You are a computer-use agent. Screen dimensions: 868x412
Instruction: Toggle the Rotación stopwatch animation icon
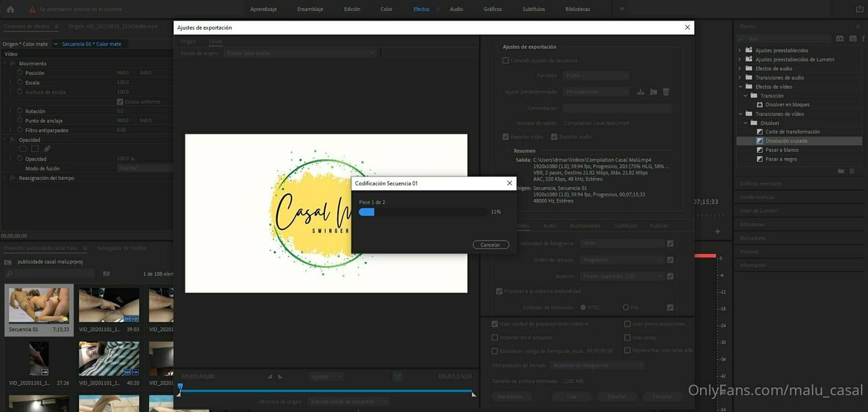pos(19,111)
